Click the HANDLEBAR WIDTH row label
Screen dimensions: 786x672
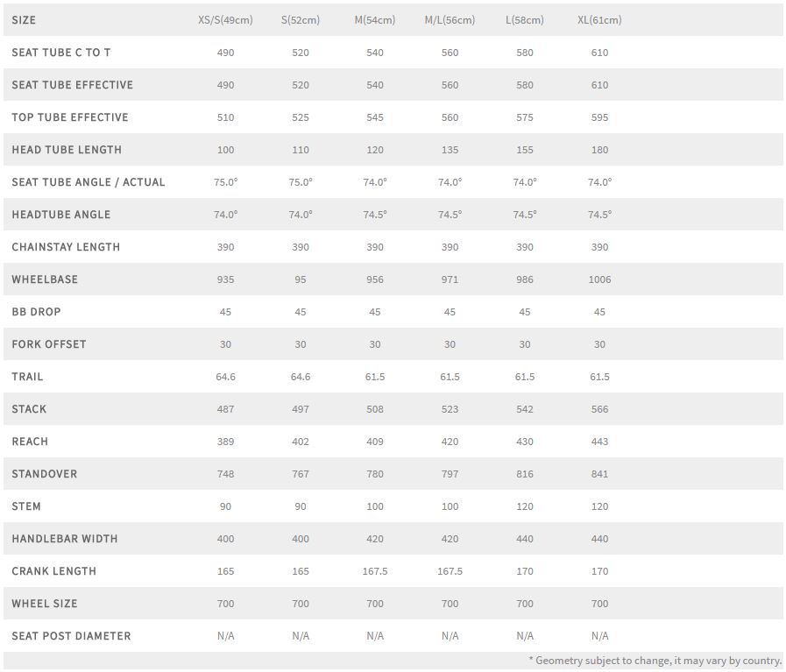click(x=65, y=539)
